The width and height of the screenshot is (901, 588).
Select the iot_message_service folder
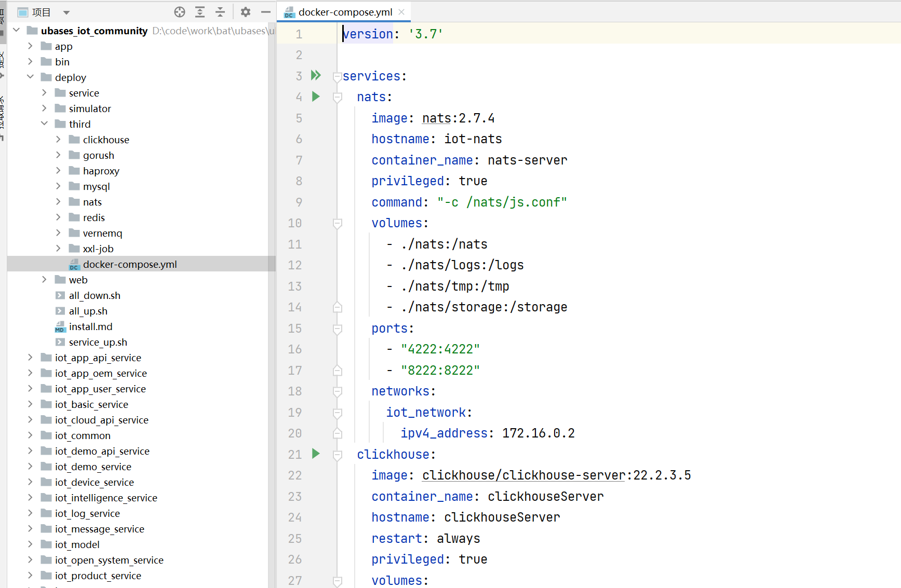coord(100,529)
